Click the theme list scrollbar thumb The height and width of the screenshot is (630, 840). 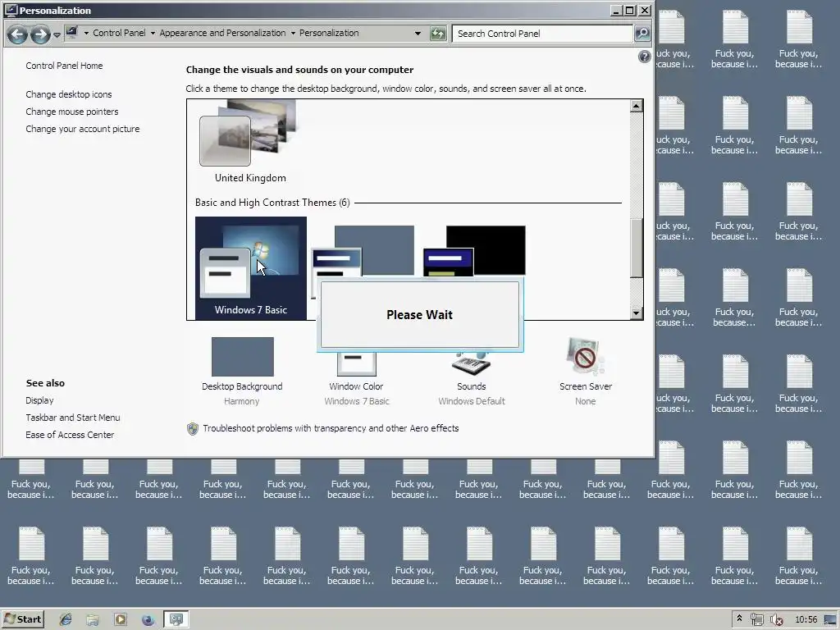(637, 249)
